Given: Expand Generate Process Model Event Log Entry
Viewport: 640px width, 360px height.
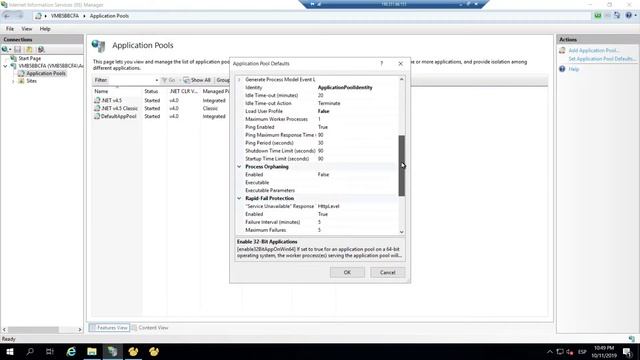Looking at the screenshot, I should 239,80.
